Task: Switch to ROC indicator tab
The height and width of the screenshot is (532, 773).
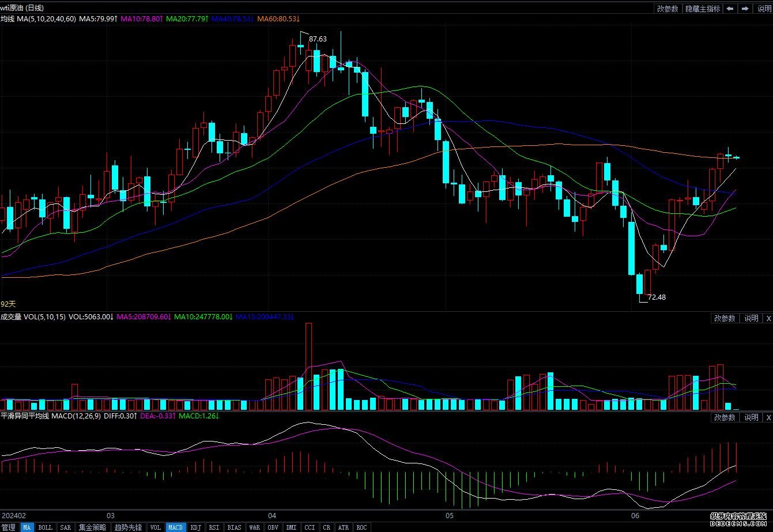Action: pyautogui.click(x=361, y=527)
